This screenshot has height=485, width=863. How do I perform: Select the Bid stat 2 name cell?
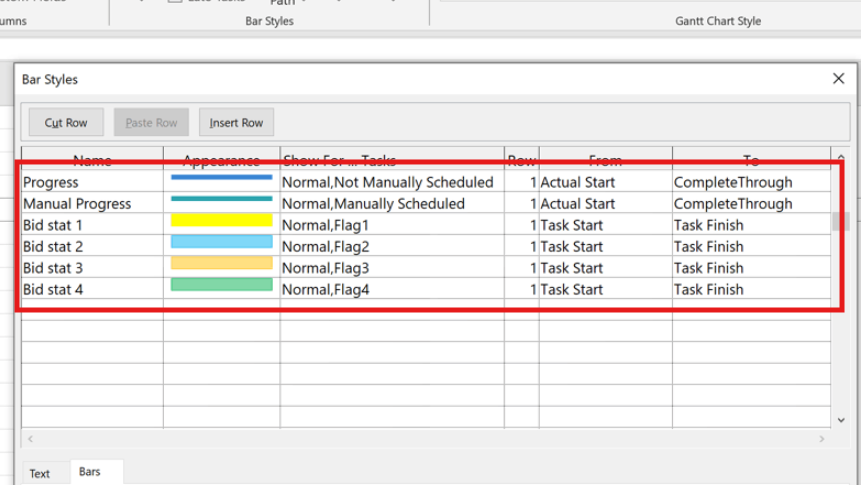pos(92,246)
